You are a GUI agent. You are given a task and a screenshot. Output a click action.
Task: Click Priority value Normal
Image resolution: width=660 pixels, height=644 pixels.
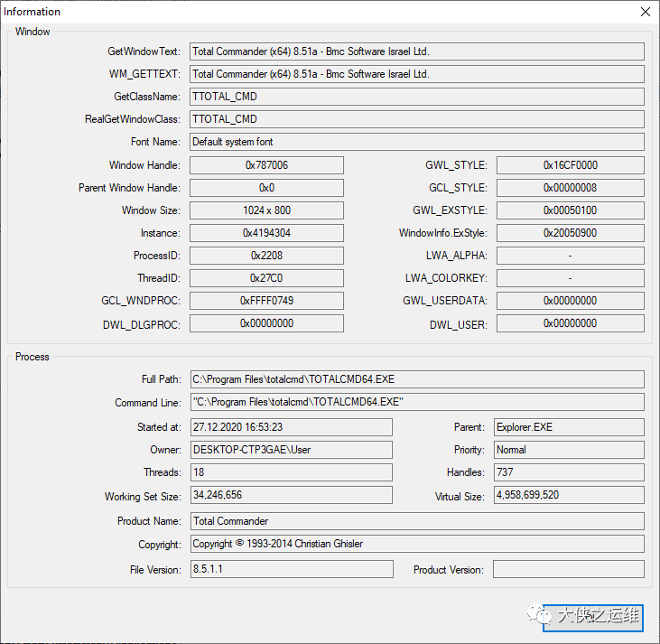(x=569, y=450)
